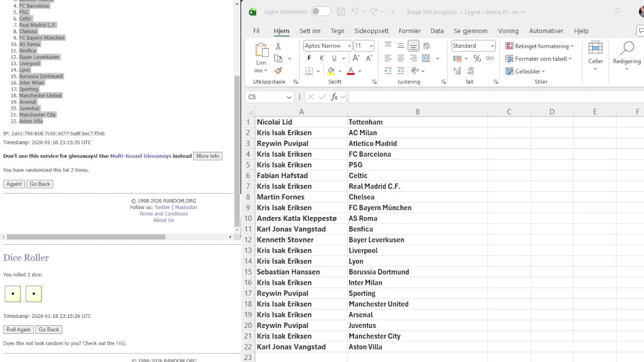Screen dimensions: 644x362
Task: Open the Fil menu
Action: (x=256, y=31)
